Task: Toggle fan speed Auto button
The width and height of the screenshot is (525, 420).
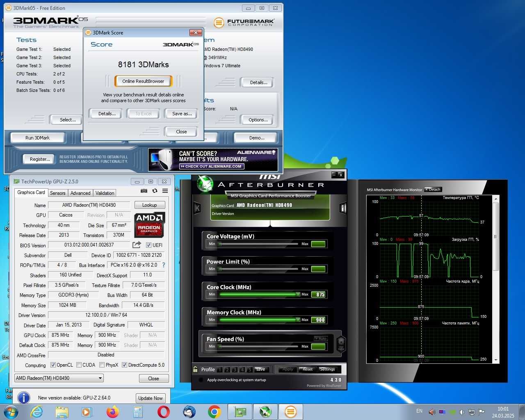Action: coord(321,338)
